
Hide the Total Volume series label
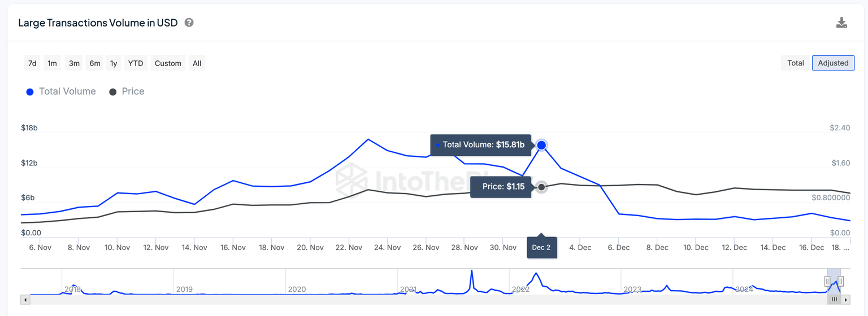click(x=67, y=91)
